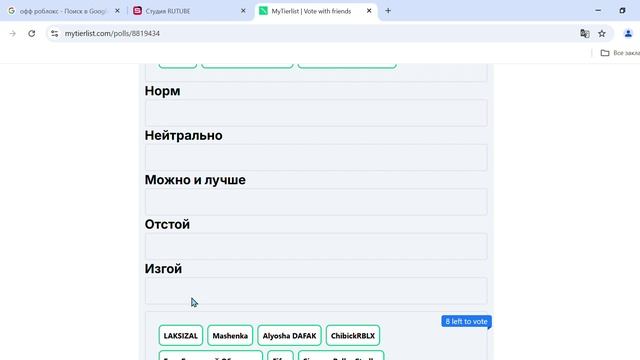Image resolution: width=640 pixels, height=360 pixels.
Task: Click the 8 left to vote badge
Action: click(466, 321)
